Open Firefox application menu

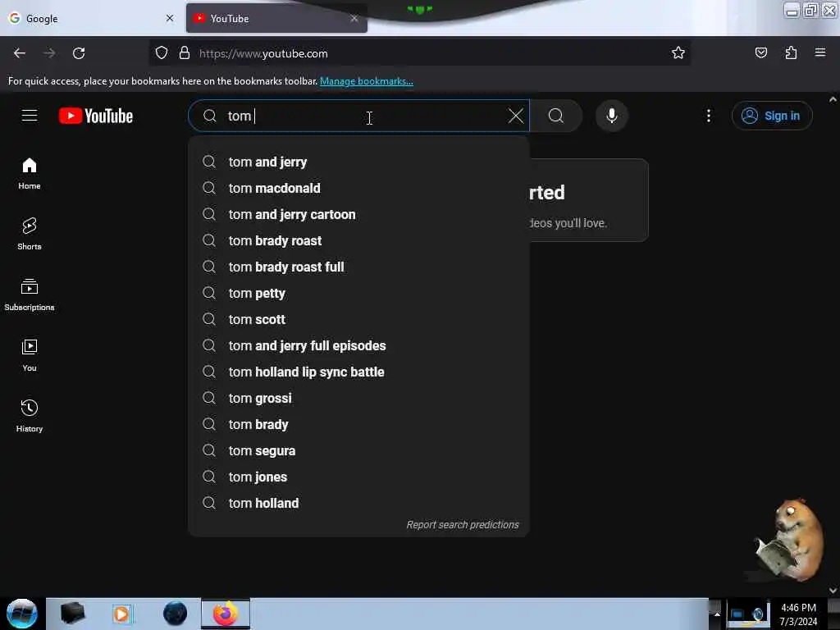(820, 52)
